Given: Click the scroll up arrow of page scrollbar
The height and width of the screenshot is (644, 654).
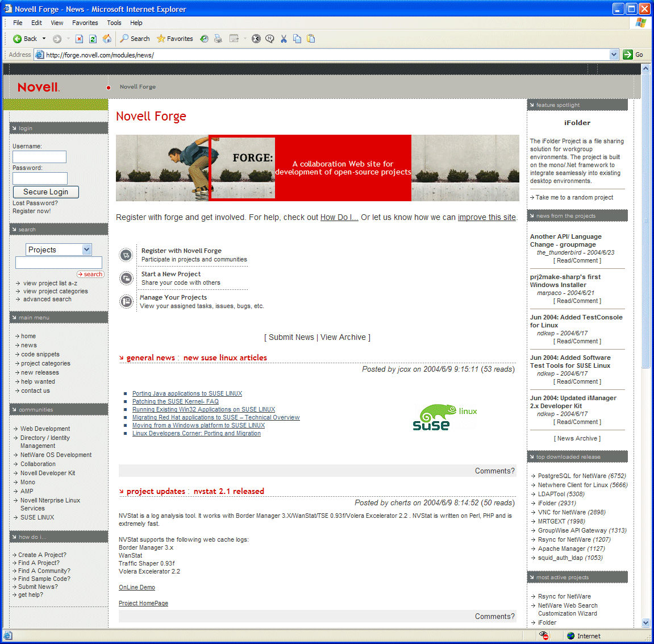Looking at the screenshot, I should (x=645, y=68).
